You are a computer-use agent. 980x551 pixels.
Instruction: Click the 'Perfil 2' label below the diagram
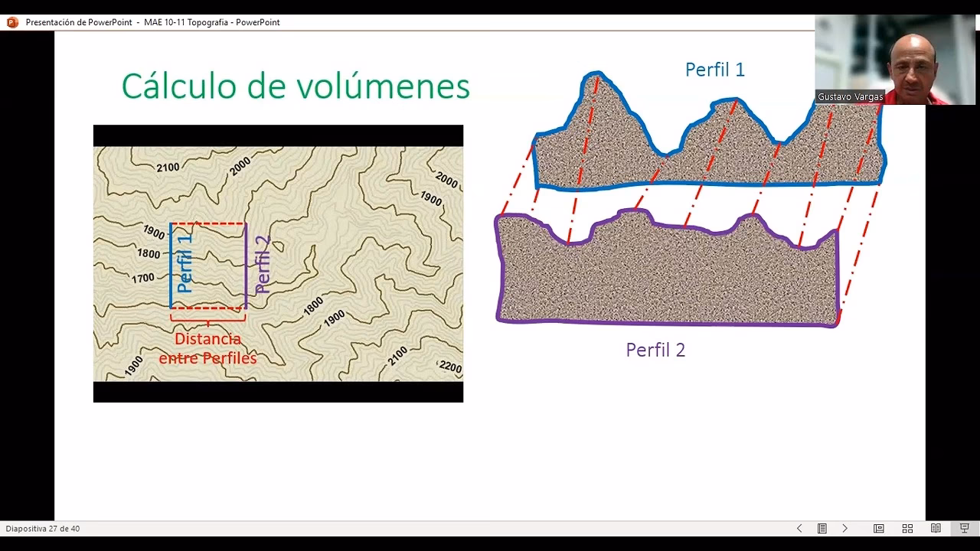click(655, 350)
